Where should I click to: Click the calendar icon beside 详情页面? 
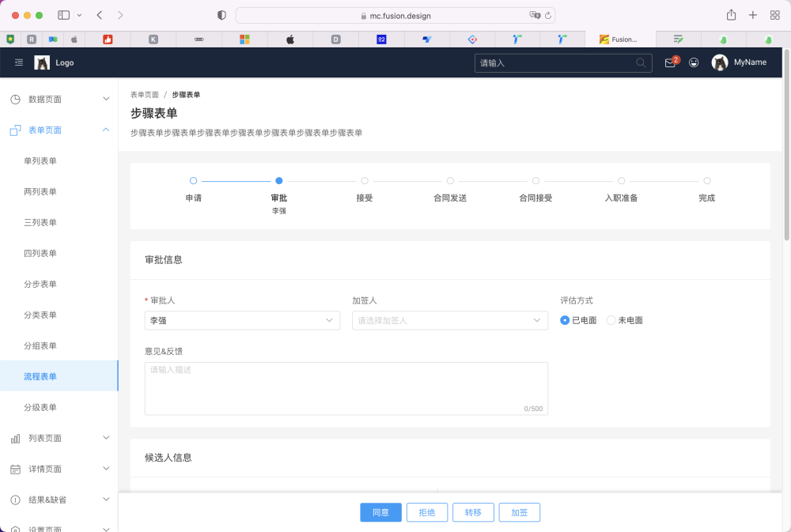pyautogui.click(x=14, y=469)
